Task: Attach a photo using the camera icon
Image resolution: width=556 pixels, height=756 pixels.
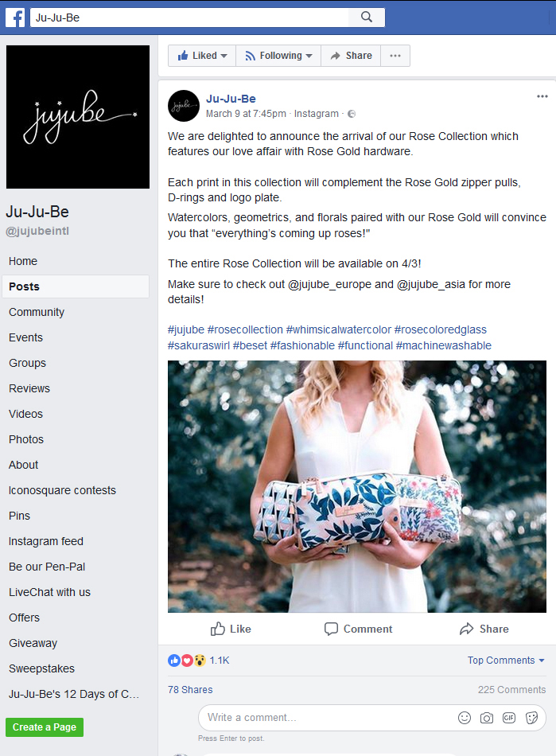Action: click(x=487, y=718)
